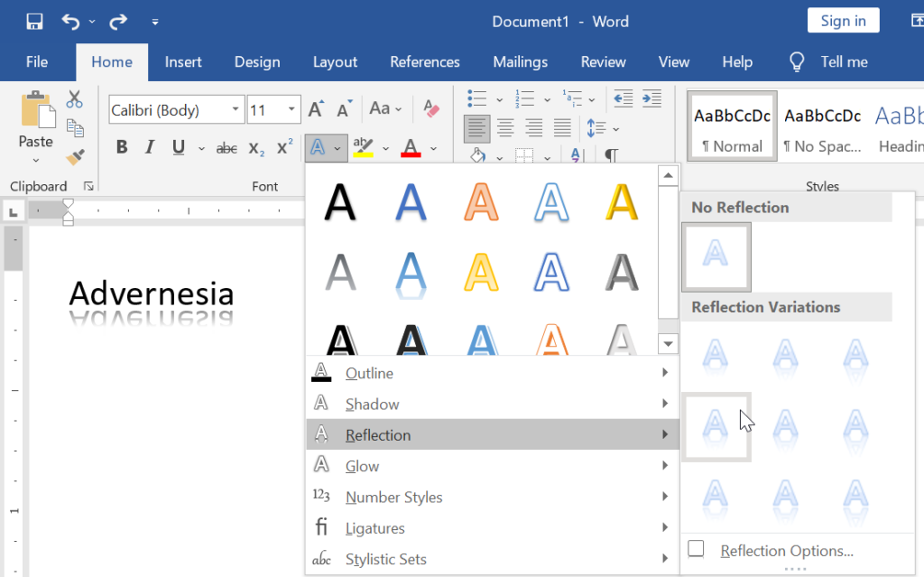Click the Strikethrough icon
The image size is (924, 577).
click(x=226, y=147)
